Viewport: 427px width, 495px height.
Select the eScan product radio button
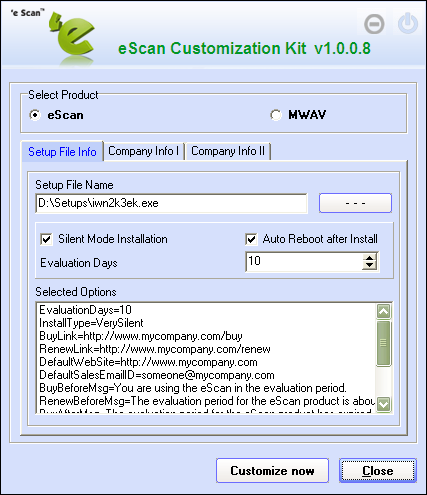click(x=35, y=115)
